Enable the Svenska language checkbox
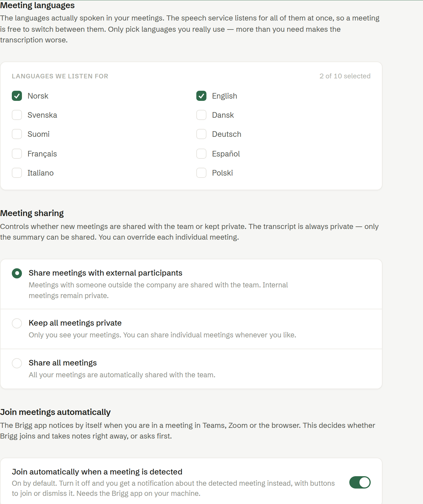423x504 pixels. [x=17, y=115]
